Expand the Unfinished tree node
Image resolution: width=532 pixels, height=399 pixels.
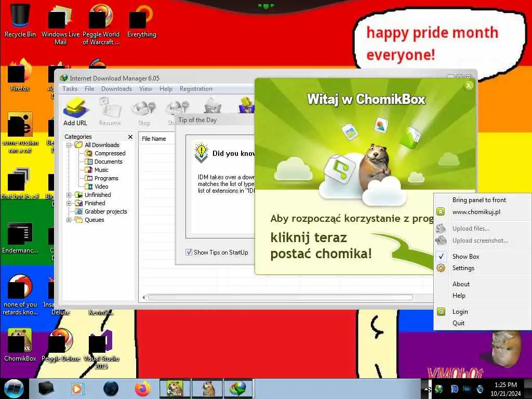[69, 195]
